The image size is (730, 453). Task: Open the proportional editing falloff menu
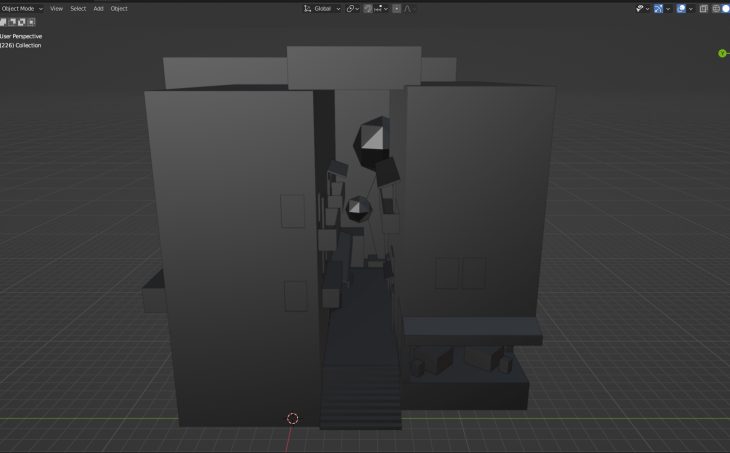click(x=408, y=8)
